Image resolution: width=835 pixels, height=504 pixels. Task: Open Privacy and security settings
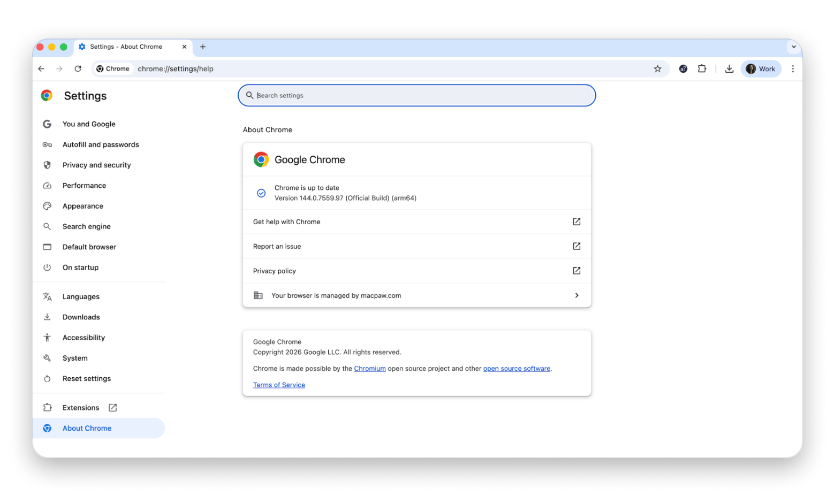(96, 165)
